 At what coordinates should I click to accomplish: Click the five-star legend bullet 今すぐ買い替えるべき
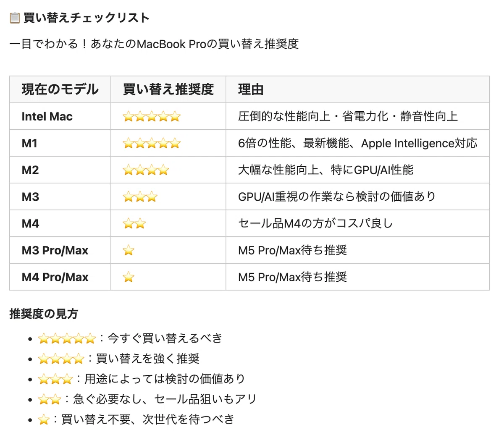point(130,338)
